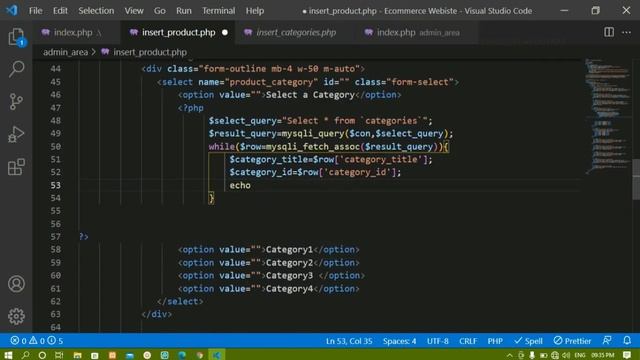The height and width of the screenshot is (360, 640).
Task: Switch to the first index.php tab
Action: 76,33
